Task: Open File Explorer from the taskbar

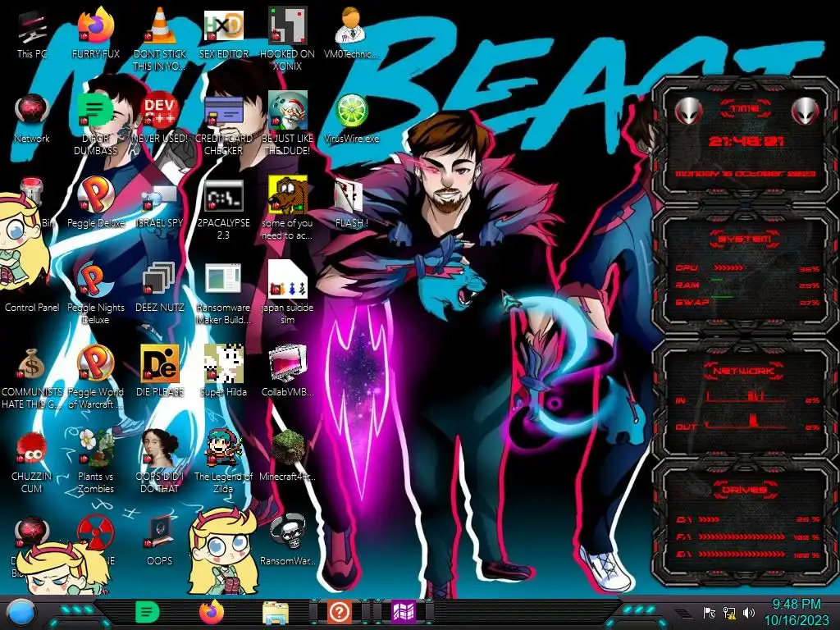Action: [276, 613]
